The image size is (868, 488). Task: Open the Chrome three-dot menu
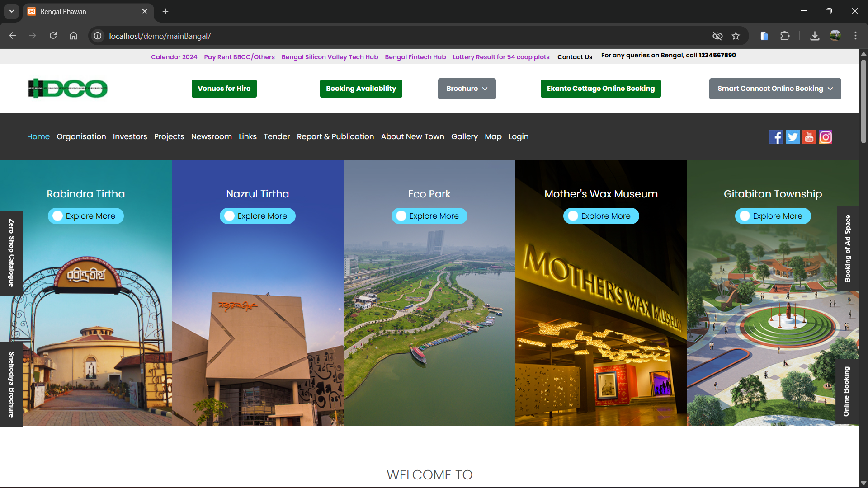[x=855, y=36]
